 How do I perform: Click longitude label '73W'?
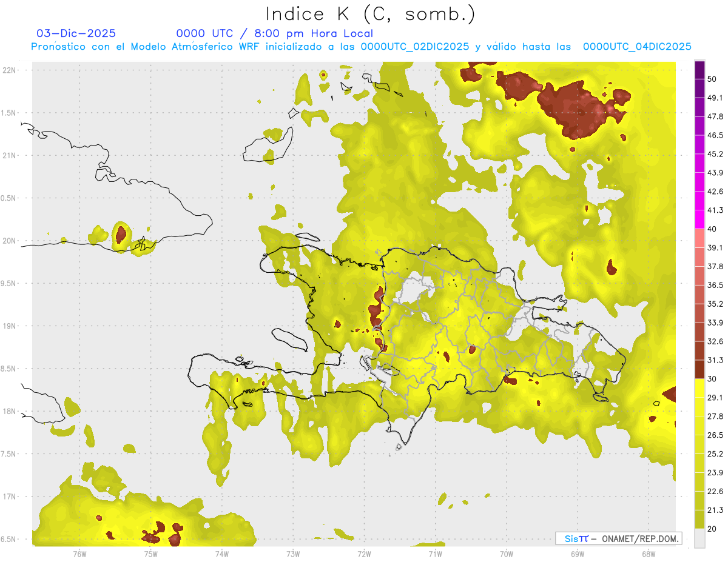293,554
